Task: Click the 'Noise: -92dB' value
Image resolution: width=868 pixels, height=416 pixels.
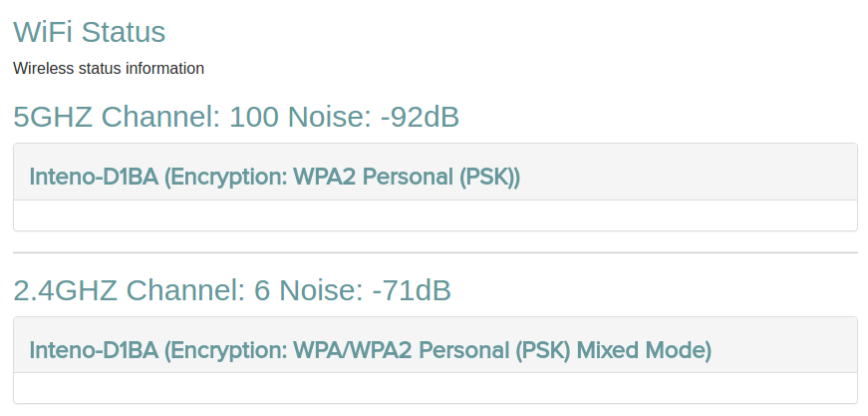Action: 374,118
